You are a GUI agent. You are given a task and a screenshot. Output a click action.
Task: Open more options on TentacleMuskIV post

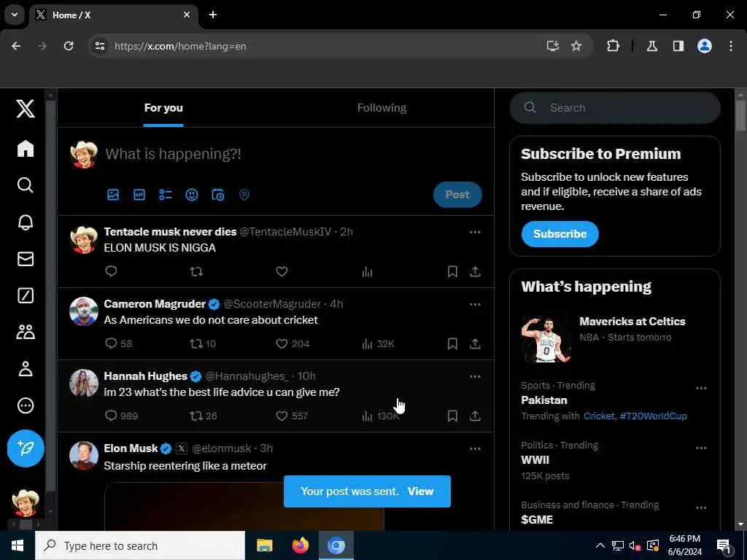coord(475,232)
